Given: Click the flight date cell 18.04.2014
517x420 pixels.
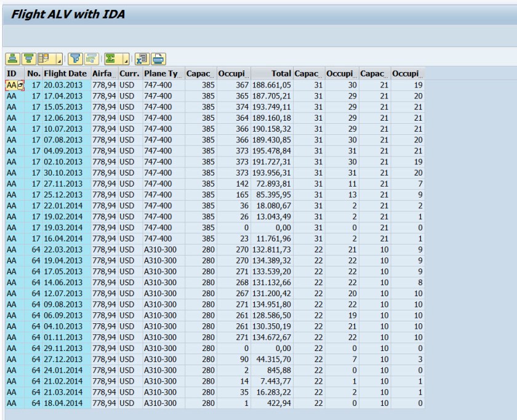Looking at the screenshot, I should (65, 403).
